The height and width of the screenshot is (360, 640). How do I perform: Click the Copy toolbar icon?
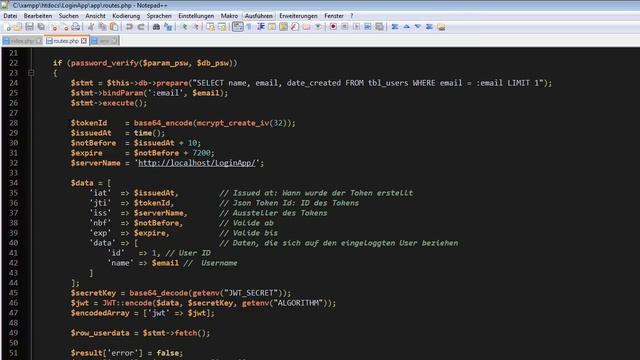pos(102,27)
